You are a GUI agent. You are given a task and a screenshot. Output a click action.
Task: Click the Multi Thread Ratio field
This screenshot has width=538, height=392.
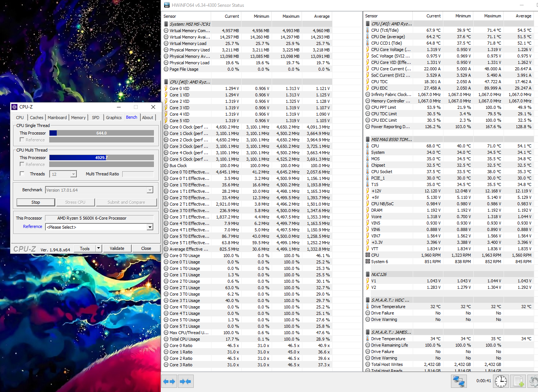[138, 174]
